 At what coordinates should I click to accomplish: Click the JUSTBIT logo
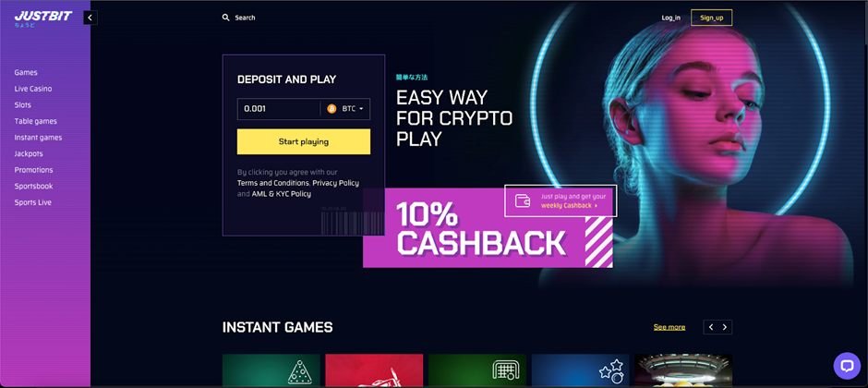(x=43, y=18)
